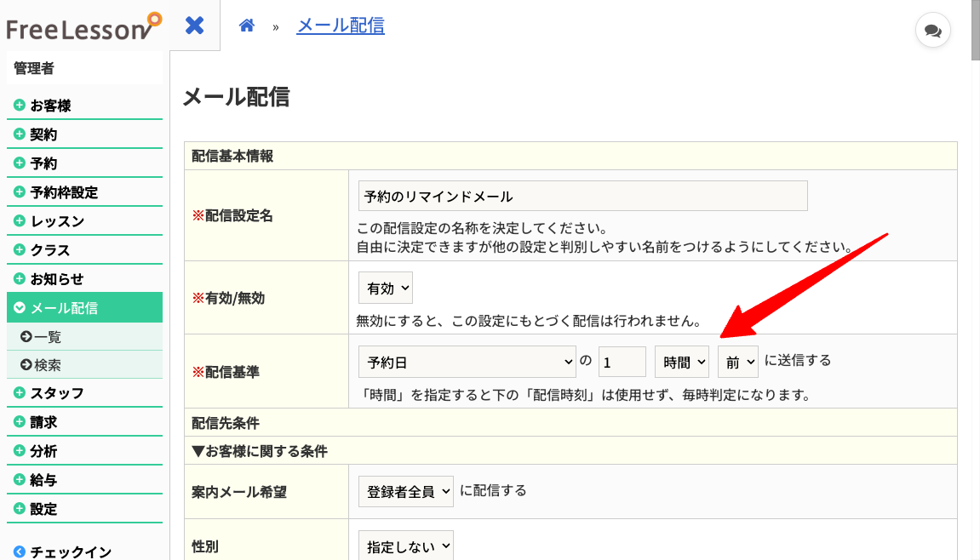
Task: Click the number field containing 1
Action: coord(622,362)
